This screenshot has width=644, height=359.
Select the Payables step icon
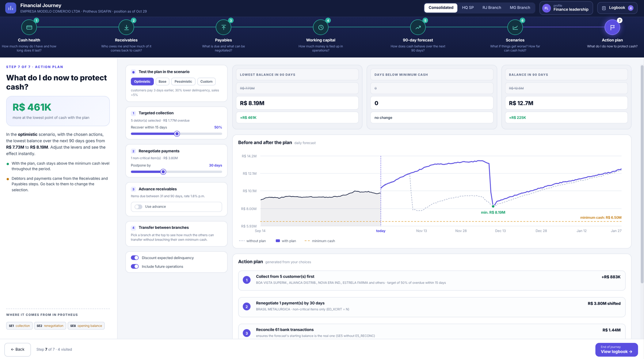click(224, 27)
